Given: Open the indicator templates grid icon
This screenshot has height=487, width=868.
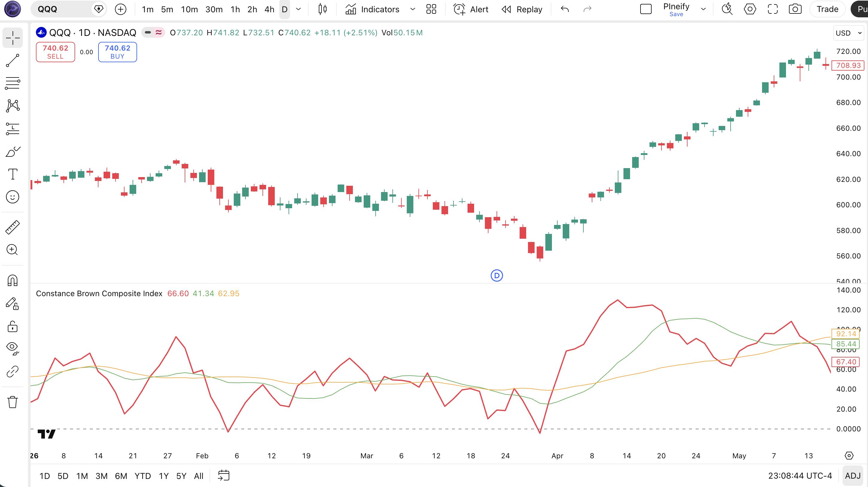Looking at the screenshot, I should click(x=431, y=9).
